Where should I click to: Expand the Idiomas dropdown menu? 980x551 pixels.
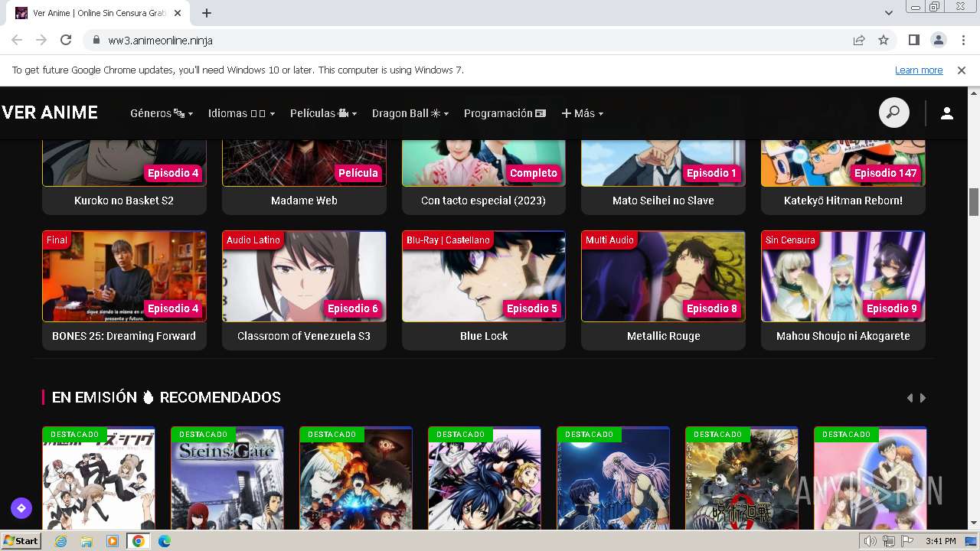point(241,113)
